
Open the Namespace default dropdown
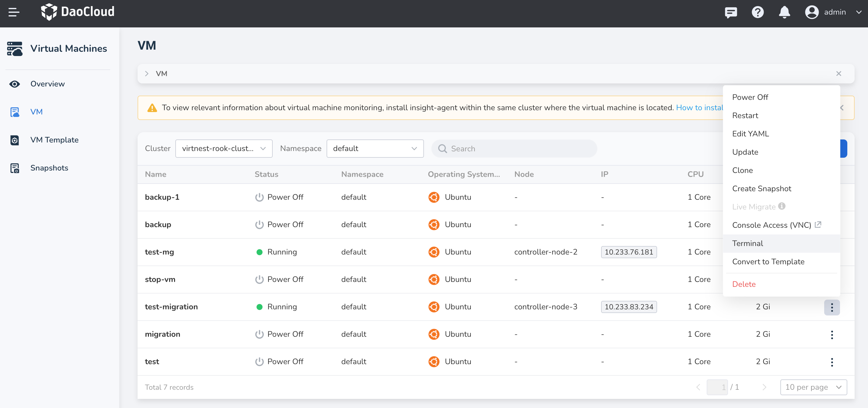pyautogui.click(x=375, y=149)
